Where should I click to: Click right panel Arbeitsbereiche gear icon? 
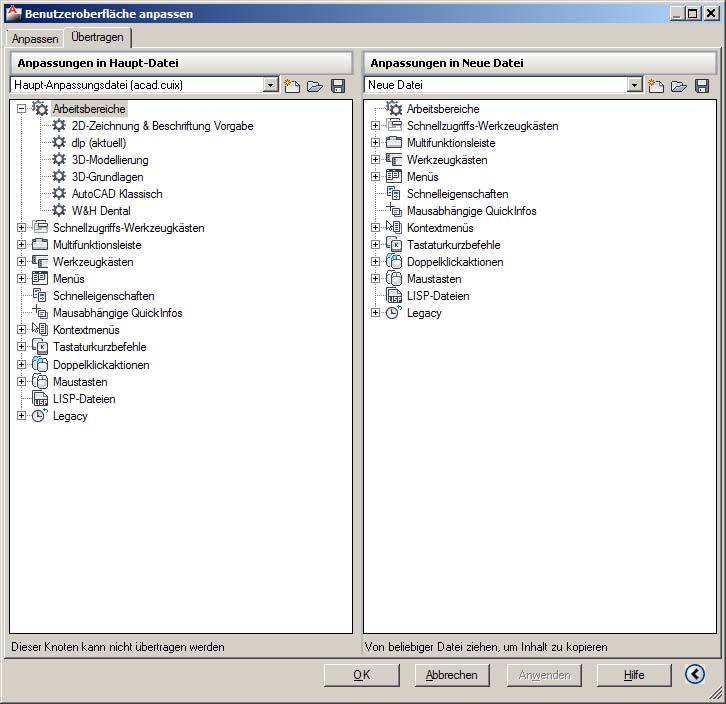(x=394, y=108)
